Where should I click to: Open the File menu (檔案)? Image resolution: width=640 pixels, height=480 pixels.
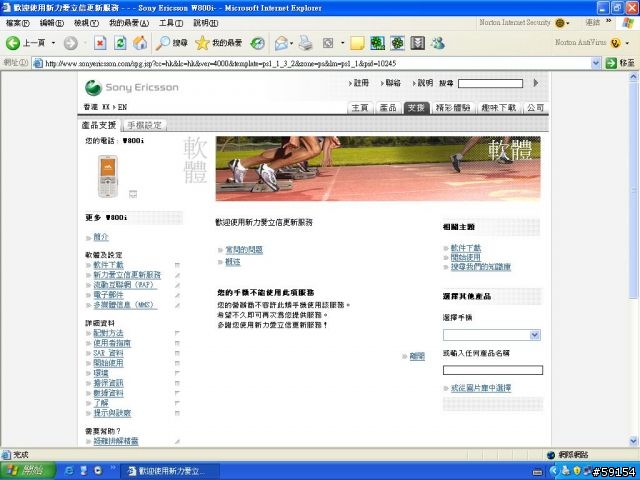(x=18, y=23)
